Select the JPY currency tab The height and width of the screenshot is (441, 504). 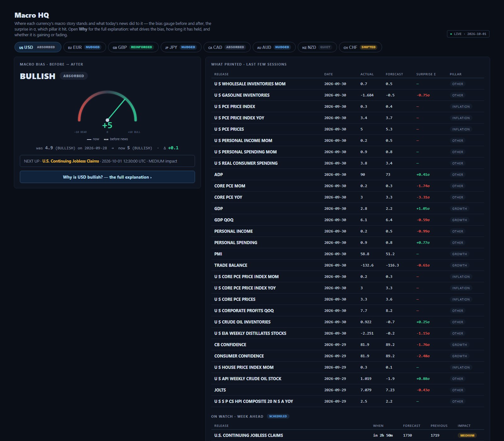point(181,47)
